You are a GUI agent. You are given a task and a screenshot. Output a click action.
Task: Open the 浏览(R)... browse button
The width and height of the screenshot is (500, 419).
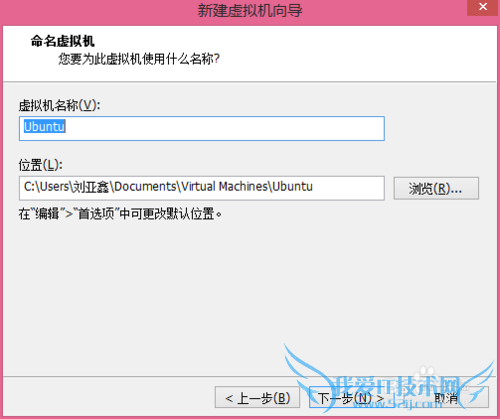[x=436, y=188]
